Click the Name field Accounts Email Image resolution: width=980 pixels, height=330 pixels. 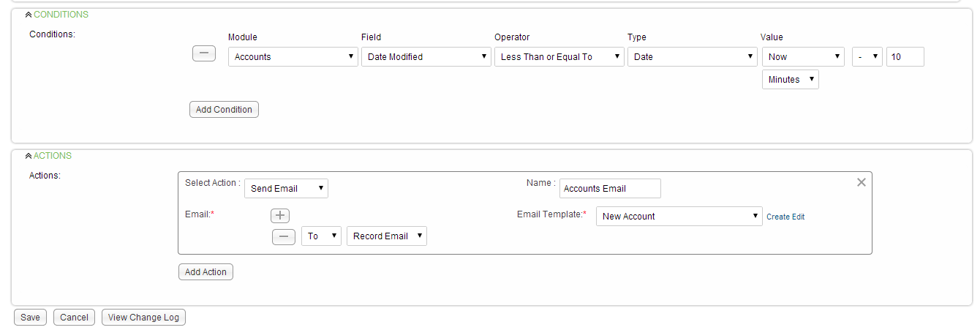pyautogui.click(x=610, y=189)
